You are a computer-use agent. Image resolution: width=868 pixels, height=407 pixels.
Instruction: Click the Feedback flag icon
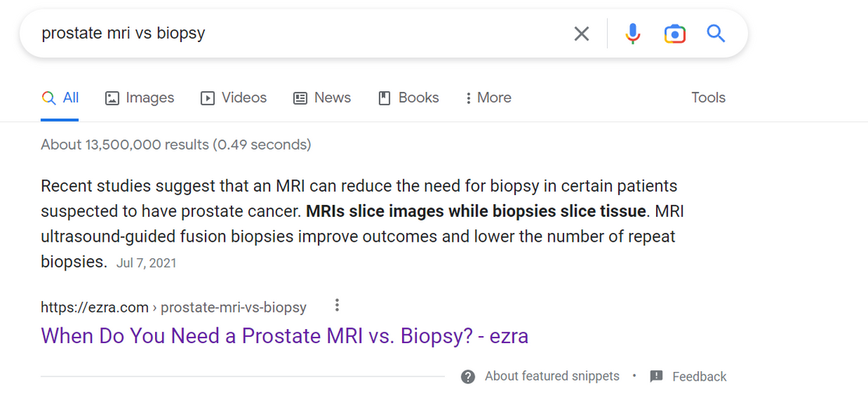[x=657, y=377]
